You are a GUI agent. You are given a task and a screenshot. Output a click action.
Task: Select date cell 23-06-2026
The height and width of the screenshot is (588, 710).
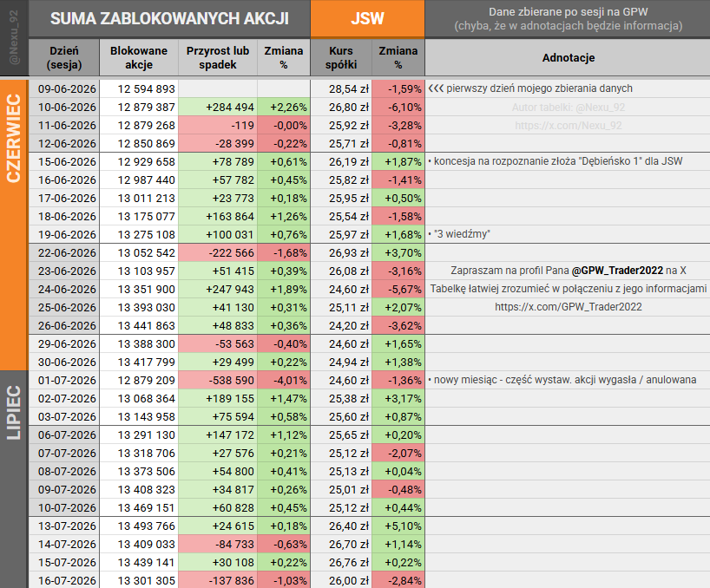(64, 271)
